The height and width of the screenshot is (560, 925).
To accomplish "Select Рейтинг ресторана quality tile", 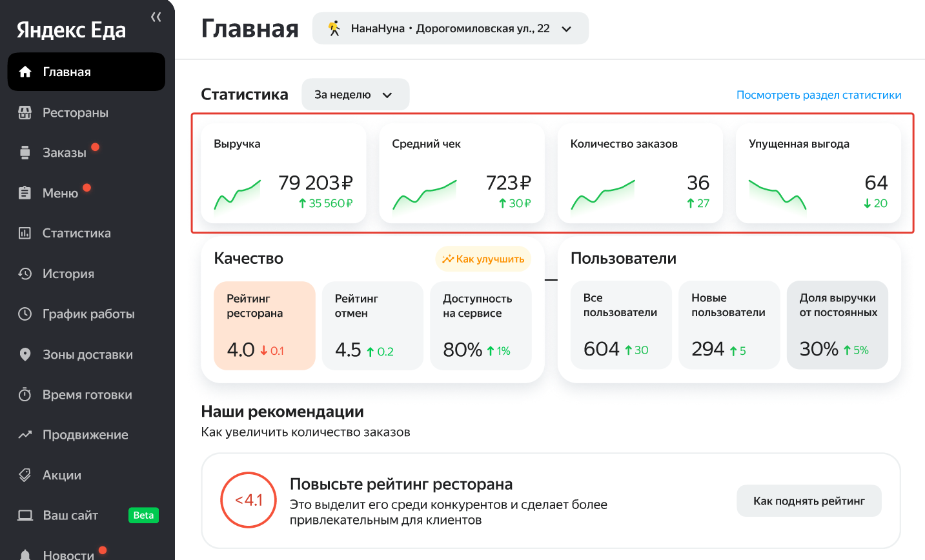I will click(x=265, y=325).
